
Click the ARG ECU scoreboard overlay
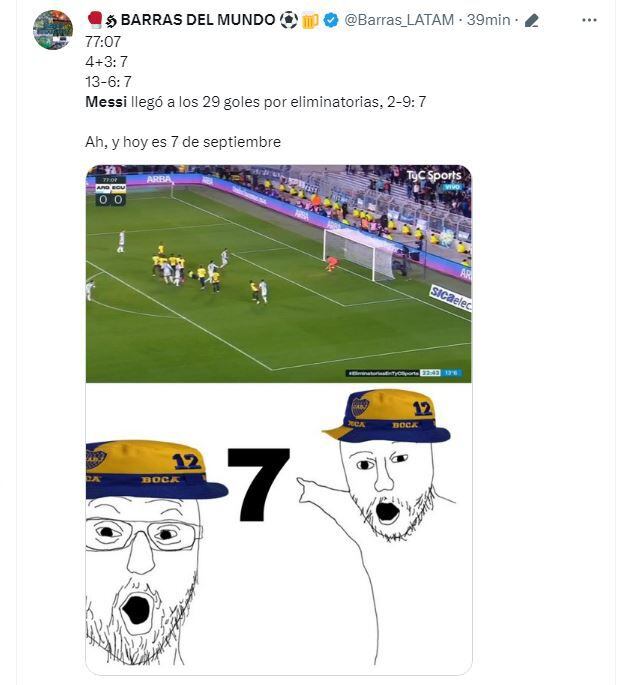pyautogui.click(x=111, y=191)
